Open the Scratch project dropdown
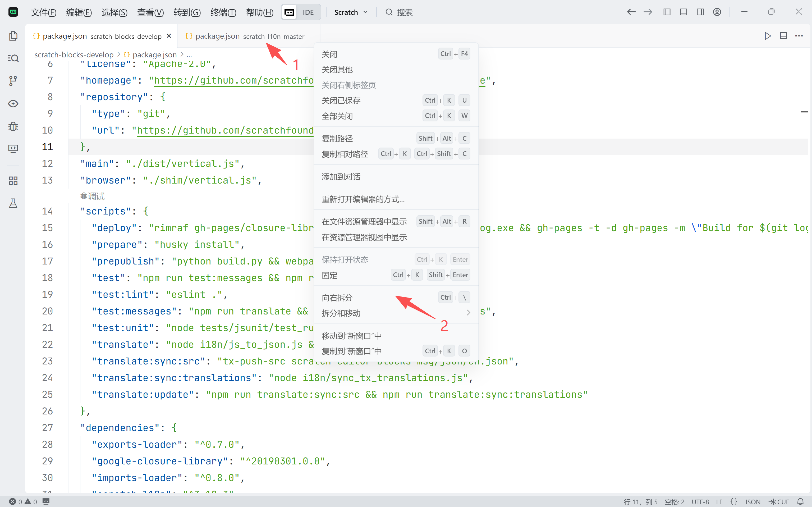The width and height of the screenshot is (812, 507). click(x=351, y=12)
